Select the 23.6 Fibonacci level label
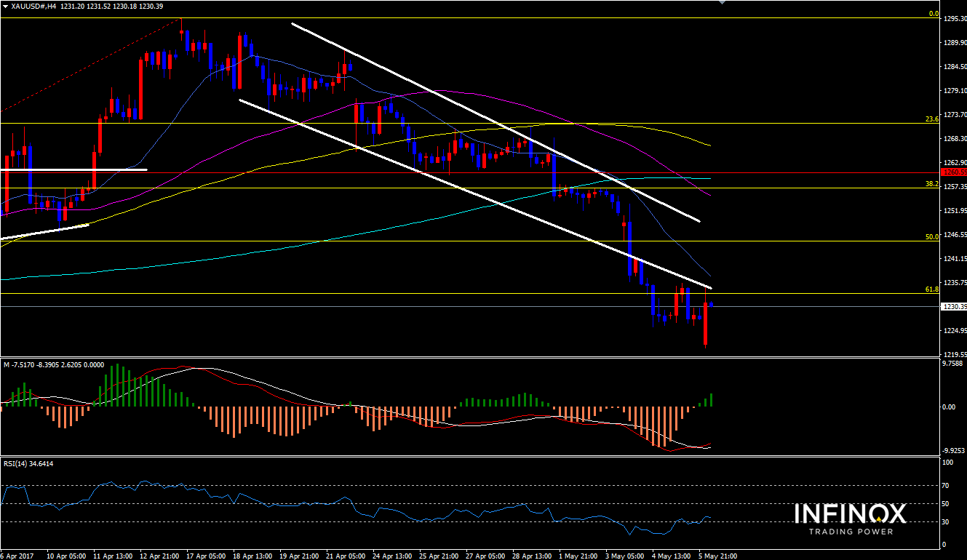Viewport: 967px width, 560px height. point(932,119)
